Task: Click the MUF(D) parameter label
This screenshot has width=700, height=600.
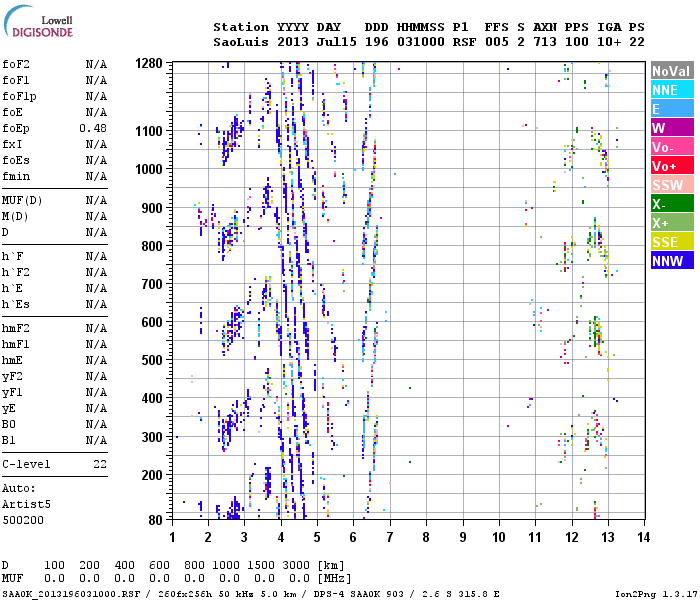Action: point(22,200)
